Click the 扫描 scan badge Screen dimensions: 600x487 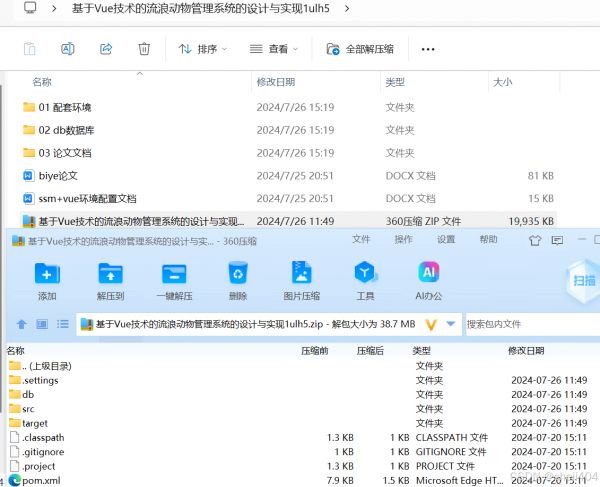[x=583, y=281]
